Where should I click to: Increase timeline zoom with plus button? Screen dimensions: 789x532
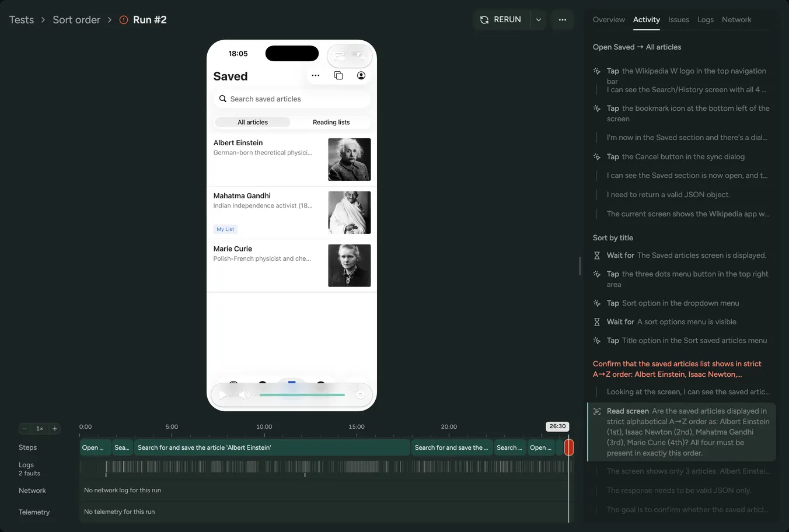[x=55, y=428]
